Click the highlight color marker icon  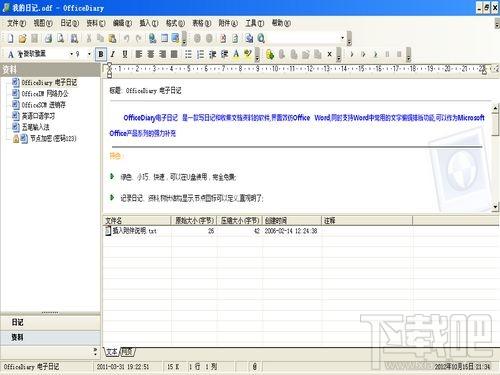[x=248, y=54]
